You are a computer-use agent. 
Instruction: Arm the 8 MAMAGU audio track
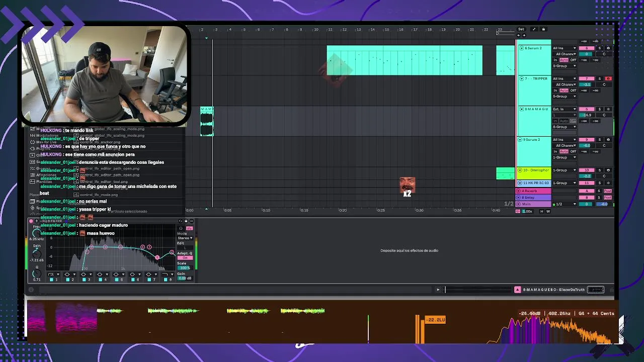[608, 109]
